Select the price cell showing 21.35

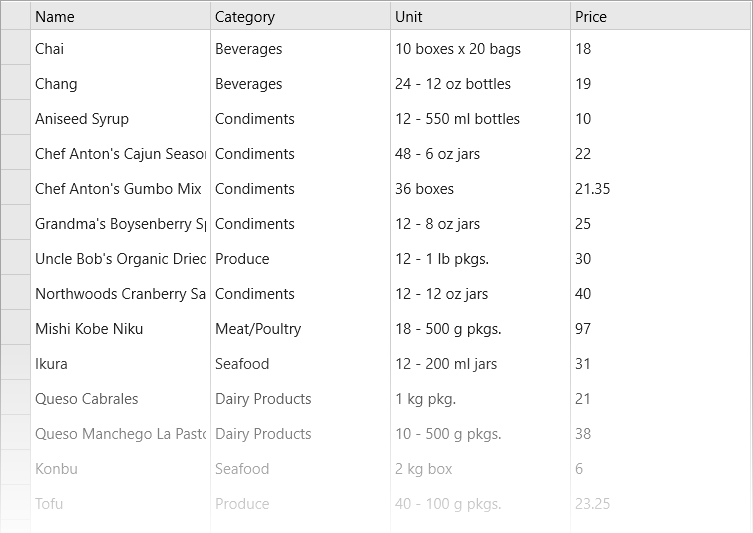coord(661,188)
